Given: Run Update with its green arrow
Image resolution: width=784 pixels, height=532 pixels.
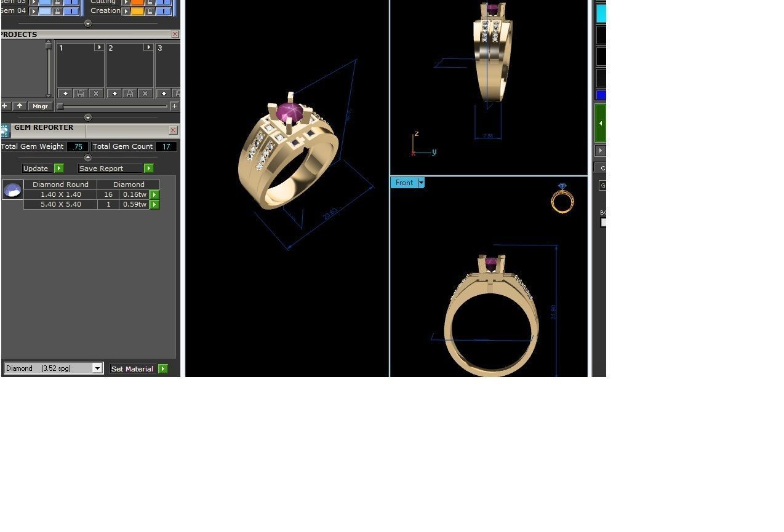Looking at the screenshot, I should tap(59, 169).
